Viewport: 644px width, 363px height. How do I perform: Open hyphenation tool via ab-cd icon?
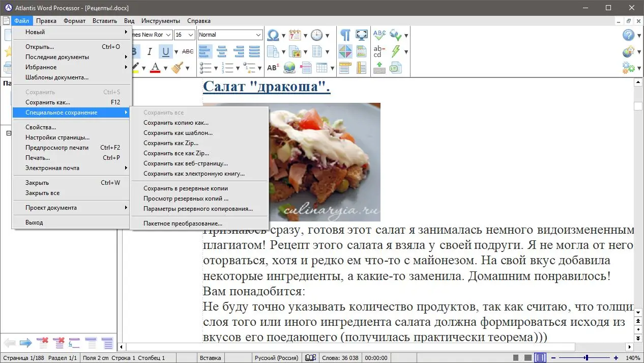click(378, 51)
